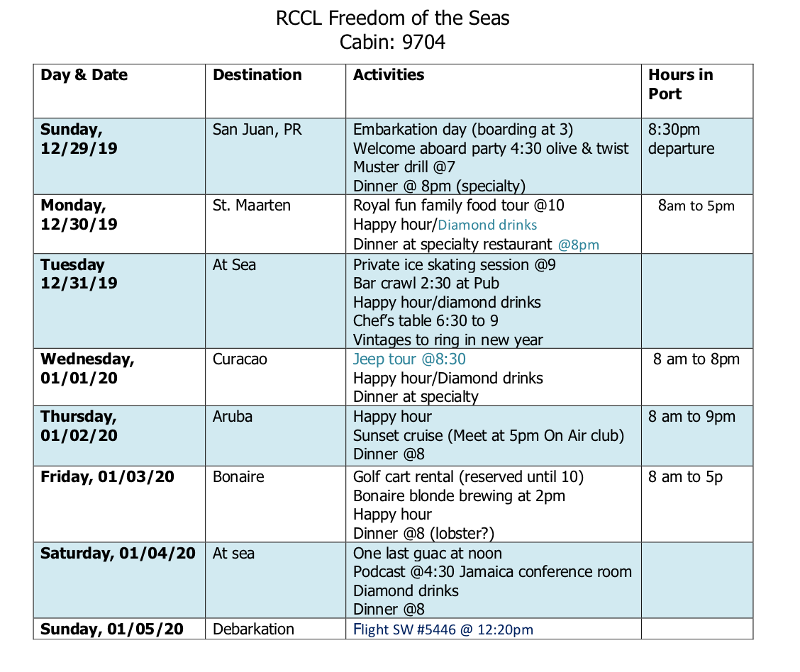
Task: Select the Destination column header
Action: [x=257, y=75]
